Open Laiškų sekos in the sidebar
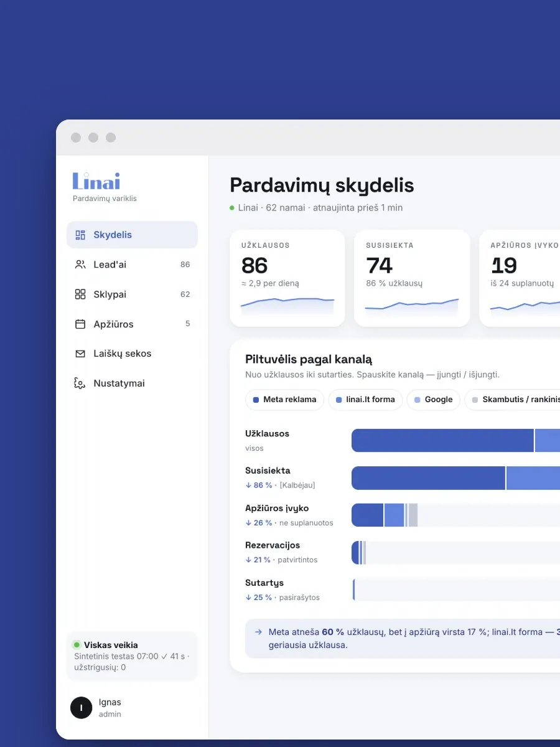Viewport: 560px width, 747px height. click(132, 354)
